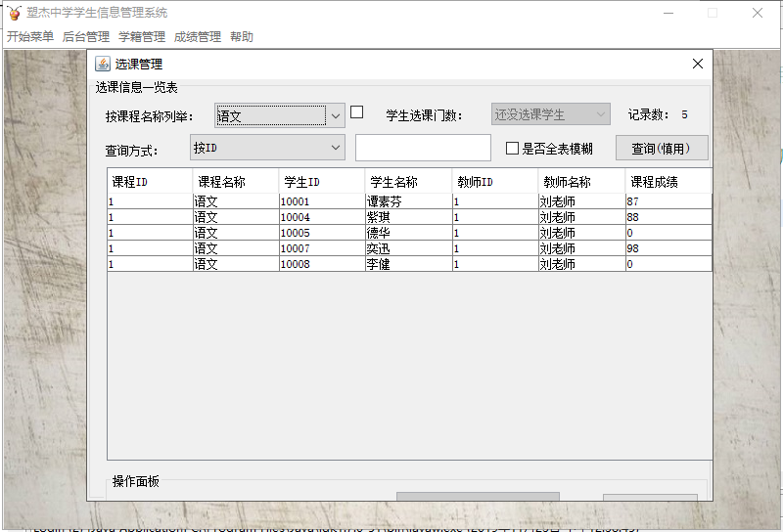
Task: Select student name cell 谭素芬
Action: point(408,201)
